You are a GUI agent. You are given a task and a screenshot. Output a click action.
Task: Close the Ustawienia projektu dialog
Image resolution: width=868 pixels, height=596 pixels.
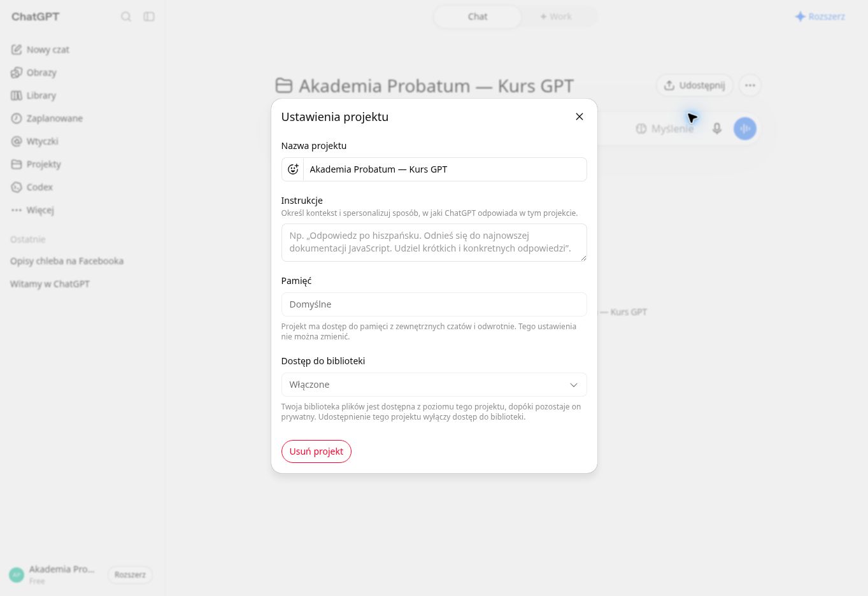point(580,117)
